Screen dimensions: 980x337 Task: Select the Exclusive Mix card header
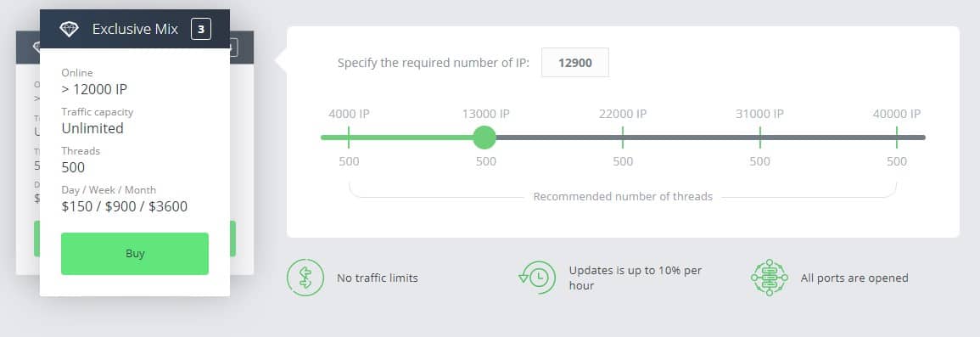pyautogui.click(x=135, y=29)
